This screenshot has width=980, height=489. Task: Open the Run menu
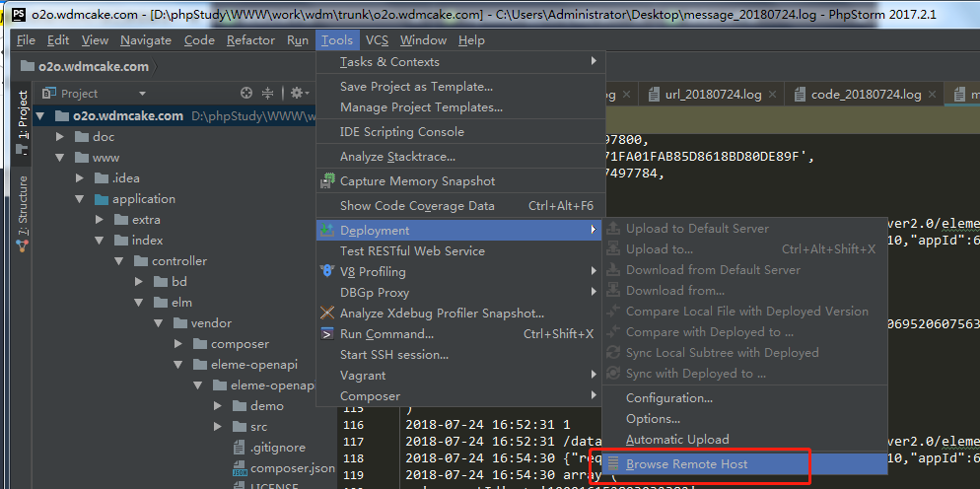click(x=298, y=40)
